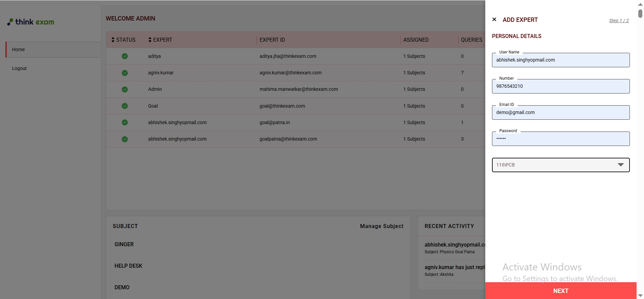Viewport: 644px width, 299px height.
Task: Click the dropdown arrow beside 11thPCB
Action: click(x=620, y=165)
